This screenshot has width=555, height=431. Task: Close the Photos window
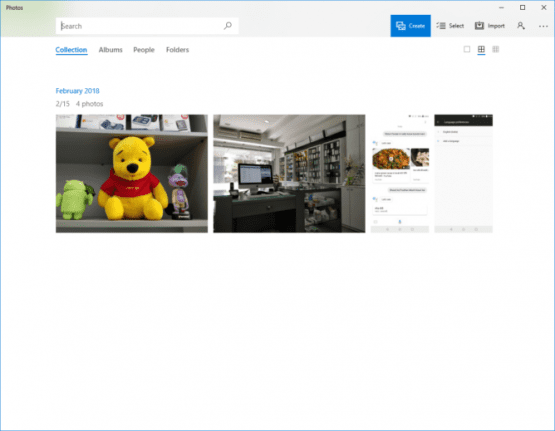[544, 7]
